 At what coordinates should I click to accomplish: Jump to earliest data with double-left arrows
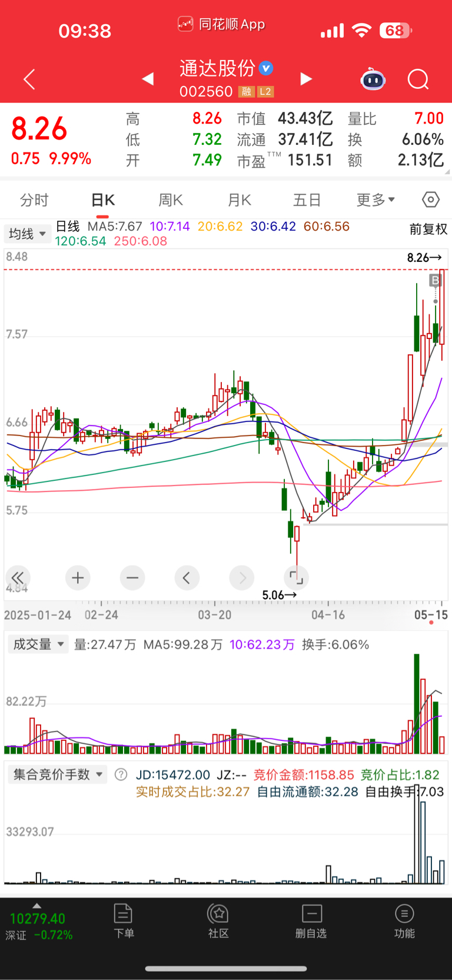pyautogui.click(x=18, y=578)
